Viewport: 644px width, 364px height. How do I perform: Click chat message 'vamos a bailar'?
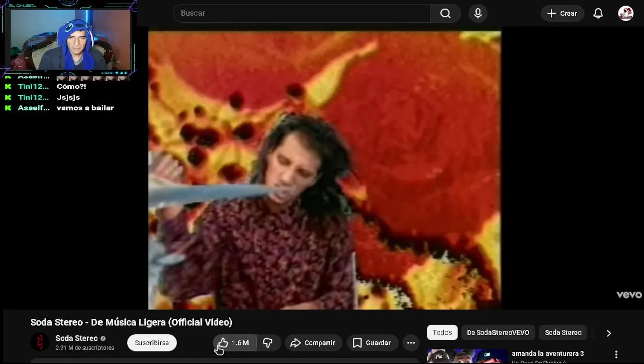(85, 108)
